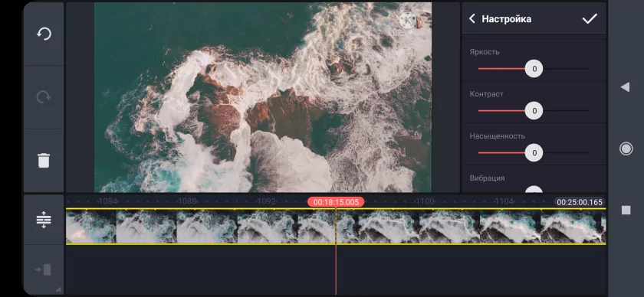The height and width of the screenshot is (297, 644).
Task: Click the Насыщенность slider handle
Action: 534,153
